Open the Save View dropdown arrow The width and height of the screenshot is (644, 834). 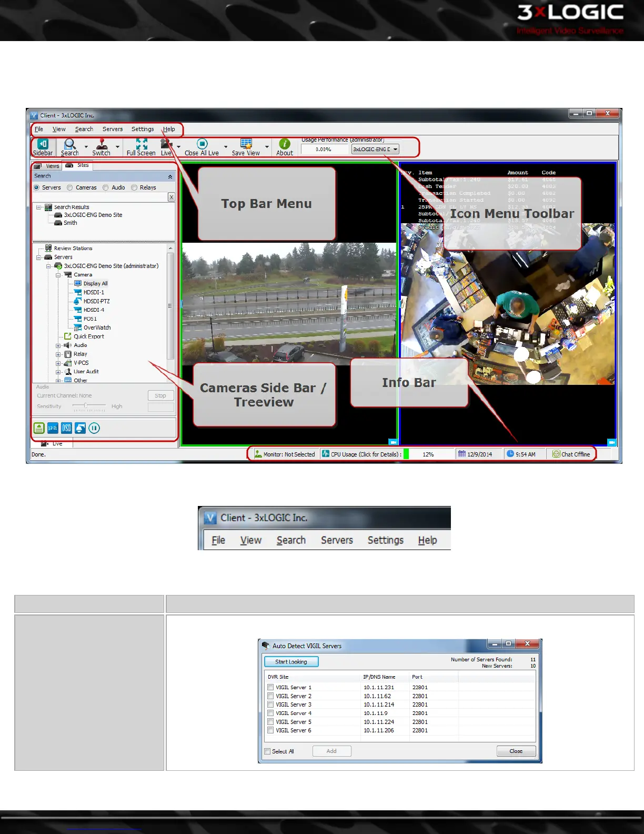(267, 147)
